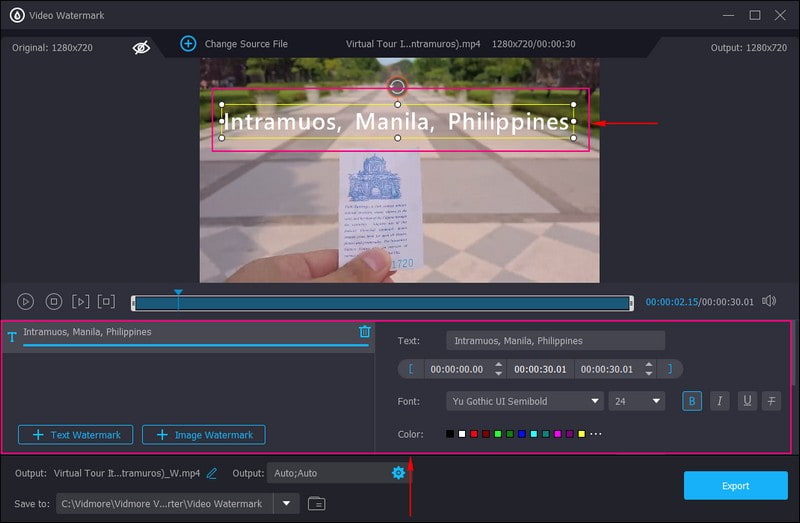Click the Export button

[x=735, y=486]
